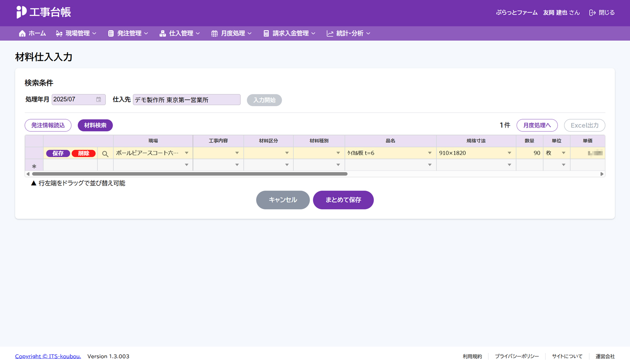This screenshot has width=630, height=364.
Task: Click the 工事台帳 logo icon
Action: tap(21, 12)
